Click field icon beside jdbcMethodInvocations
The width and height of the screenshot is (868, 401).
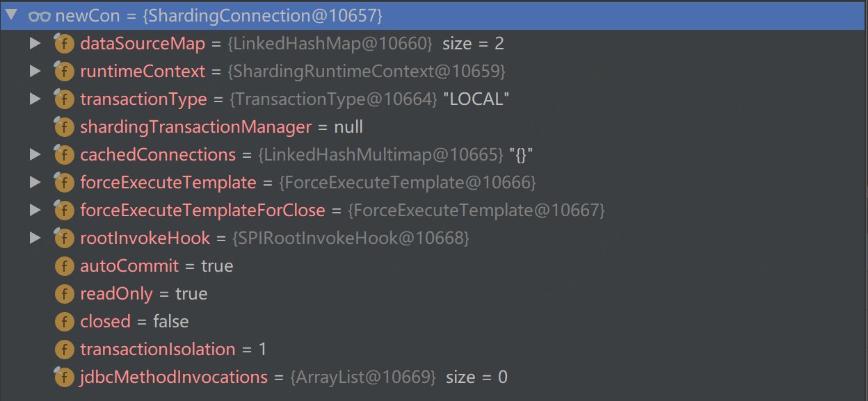(64, 377)
